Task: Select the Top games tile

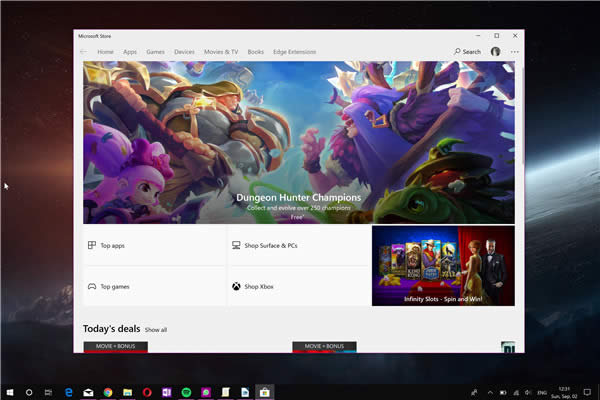Action: [x=154, y=286]
